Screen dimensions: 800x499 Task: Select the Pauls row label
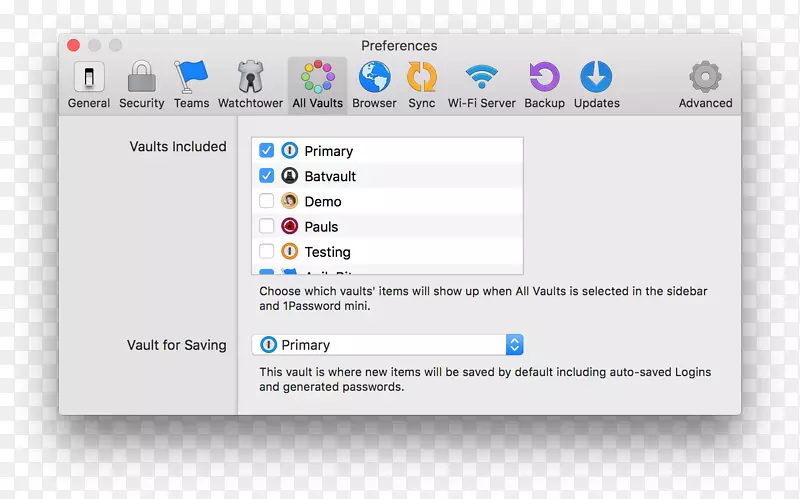(321, 227)
